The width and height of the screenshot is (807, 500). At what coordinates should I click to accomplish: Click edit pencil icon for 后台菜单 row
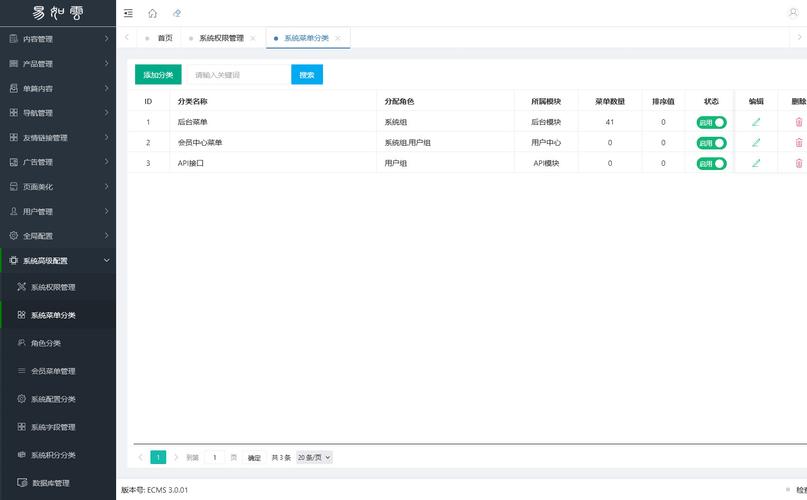pyautogui.click(x=756, y=122)
